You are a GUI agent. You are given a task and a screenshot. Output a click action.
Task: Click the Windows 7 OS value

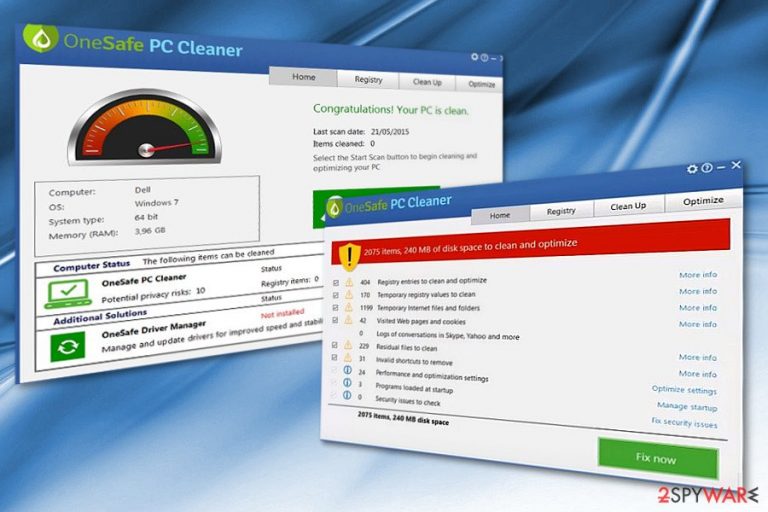tap(156, 202)
